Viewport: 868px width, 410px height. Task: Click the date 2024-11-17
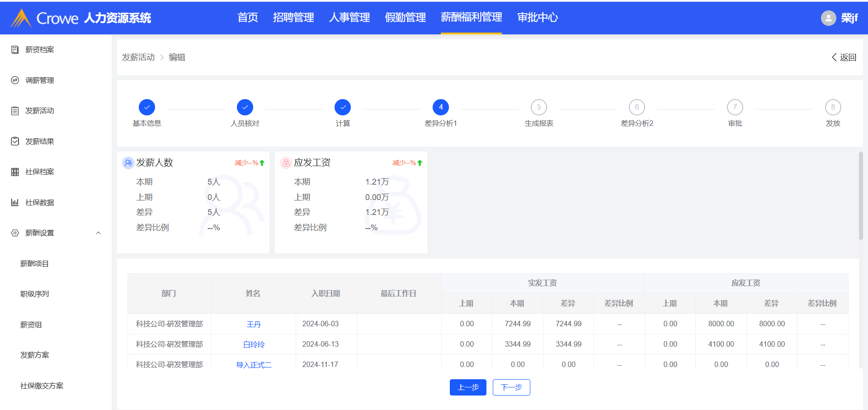point(320,365)
